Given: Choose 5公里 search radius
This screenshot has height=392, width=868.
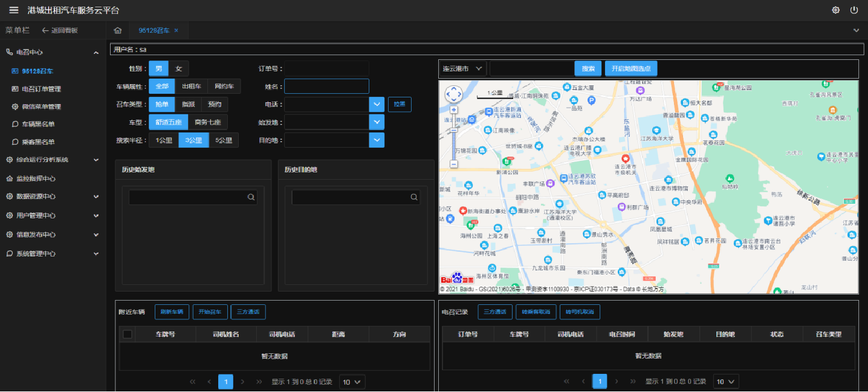Looking at the screenshot, I should [x=224, y=140].
